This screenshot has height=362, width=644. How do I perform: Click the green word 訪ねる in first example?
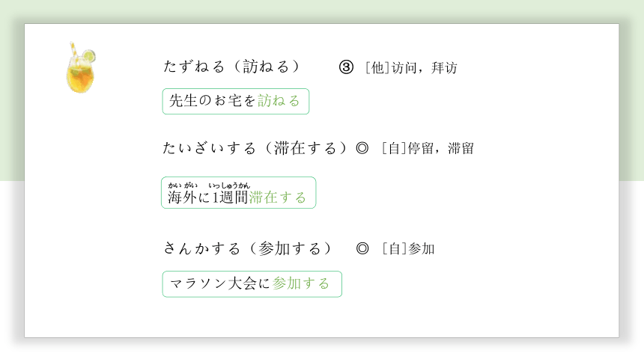279,101
